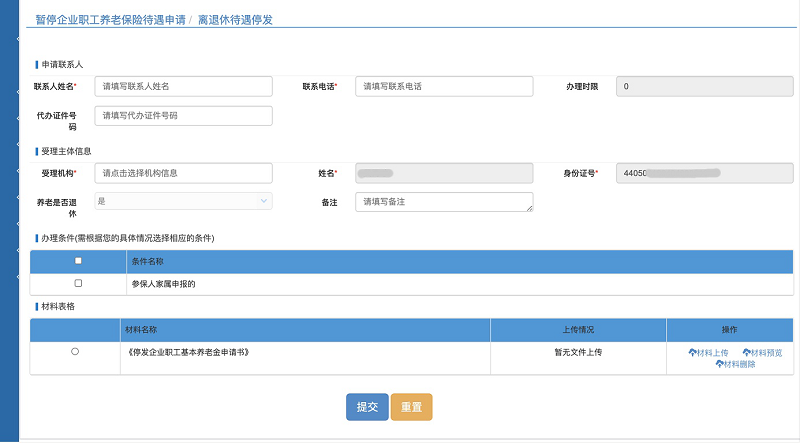
Task: Click the 姓名 field in 受理主体信息
Action: [x=444, y=173]
